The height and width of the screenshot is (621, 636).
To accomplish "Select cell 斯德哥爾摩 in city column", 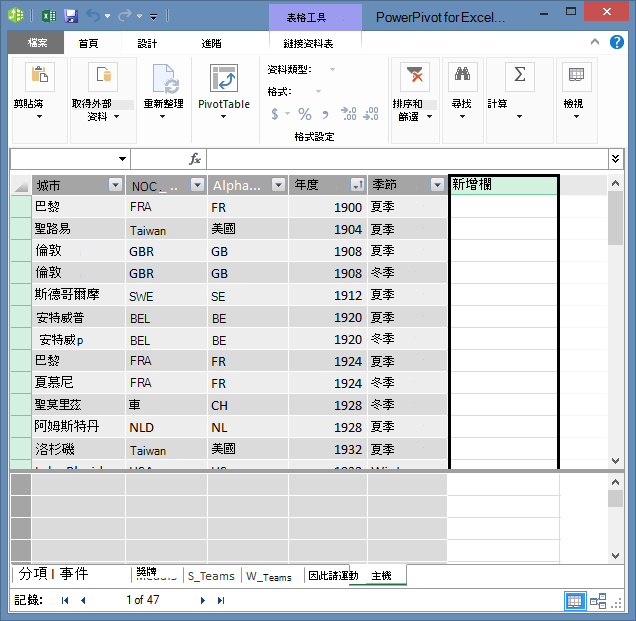I will pos(79,295).
